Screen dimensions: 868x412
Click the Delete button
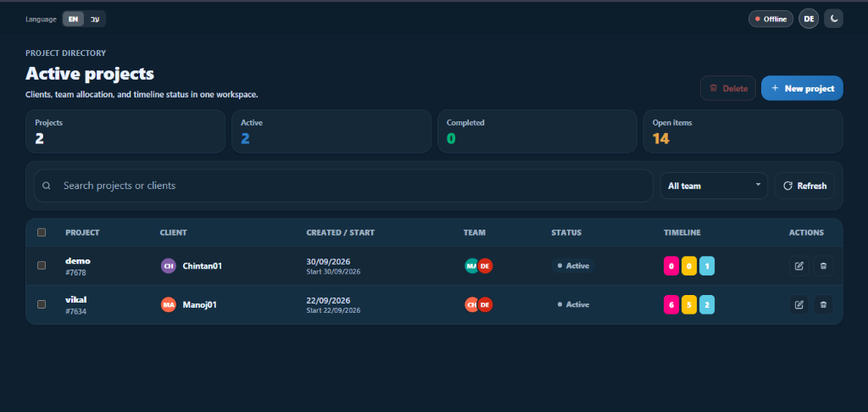[x=728, y=88]
